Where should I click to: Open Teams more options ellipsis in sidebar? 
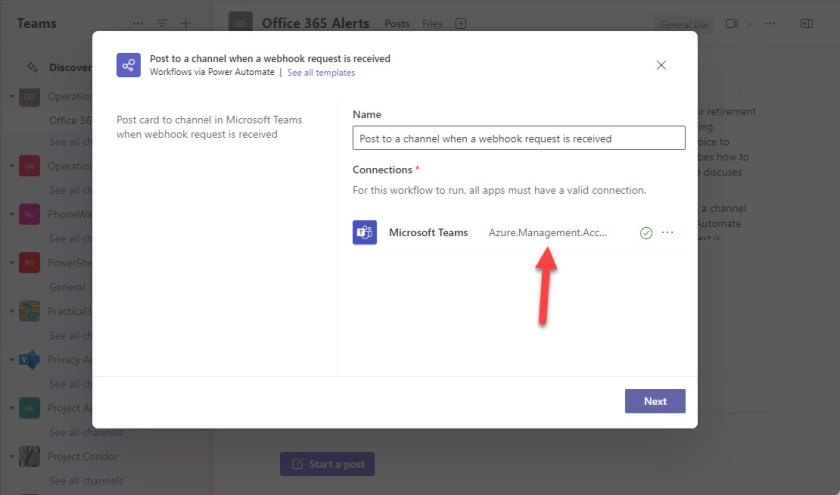(x=138, y=24)
